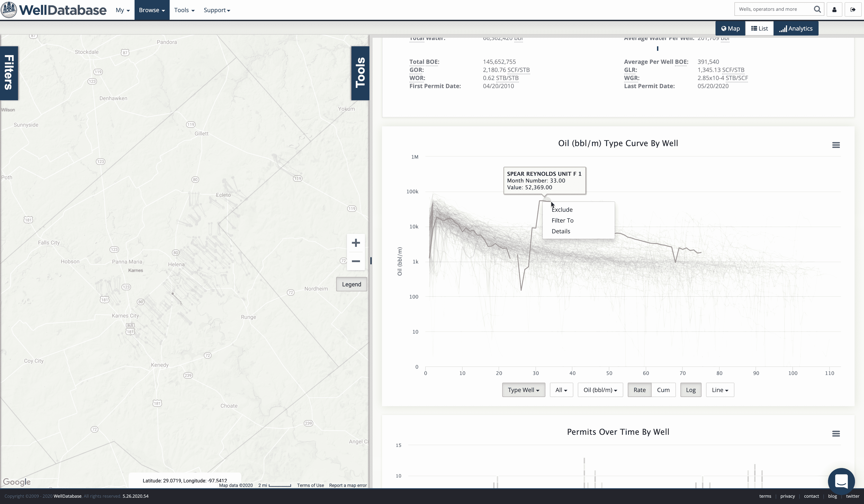Click the map Legend button

click(351, 284)
